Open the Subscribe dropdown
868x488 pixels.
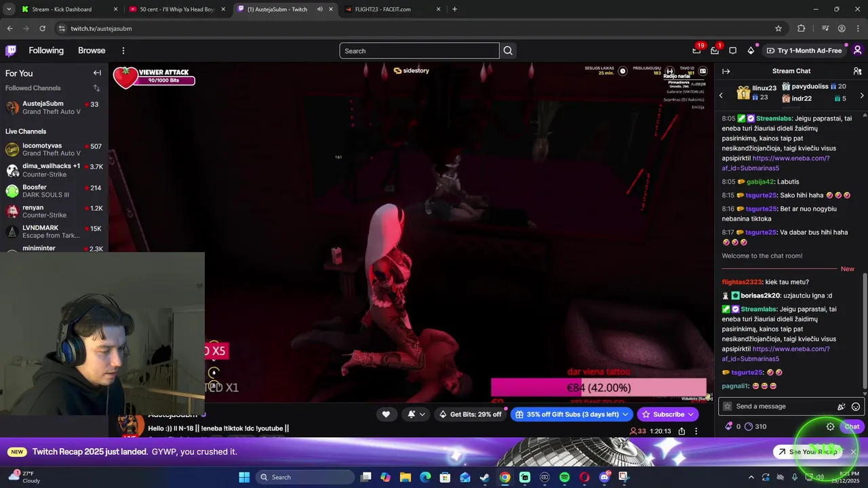667,414
